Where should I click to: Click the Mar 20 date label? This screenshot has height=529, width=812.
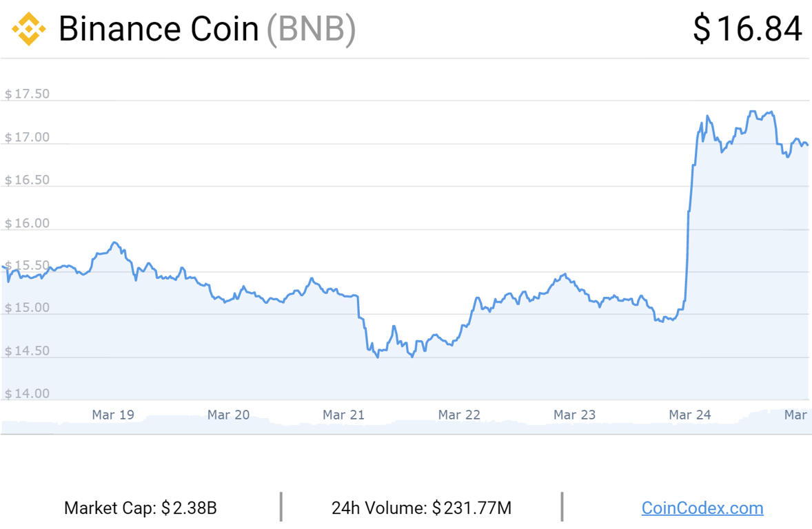pos(228,415)
